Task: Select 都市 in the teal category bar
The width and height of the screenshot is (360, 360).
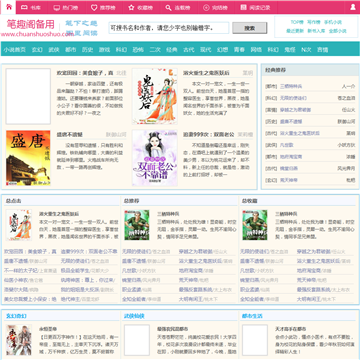Action: [x=71, y=50]
